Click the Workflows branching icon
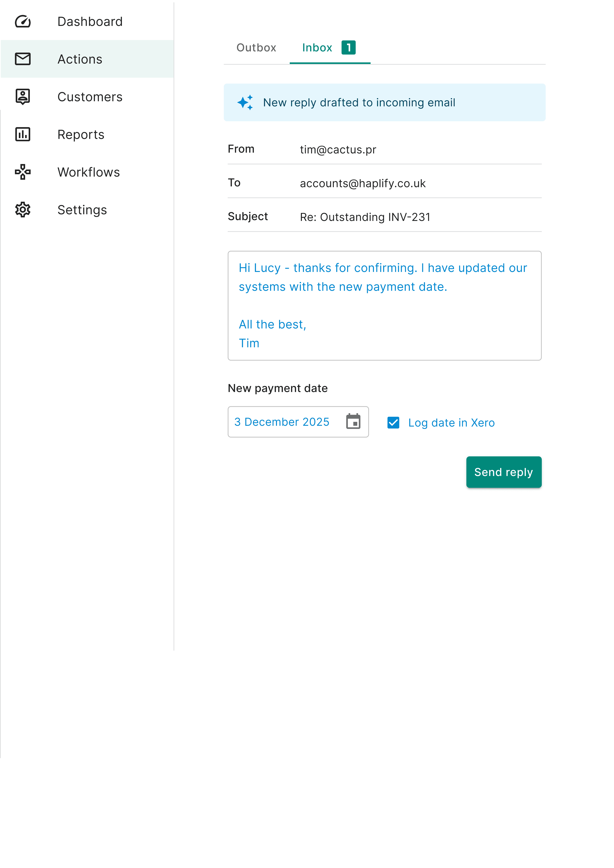 coord(23,172)
